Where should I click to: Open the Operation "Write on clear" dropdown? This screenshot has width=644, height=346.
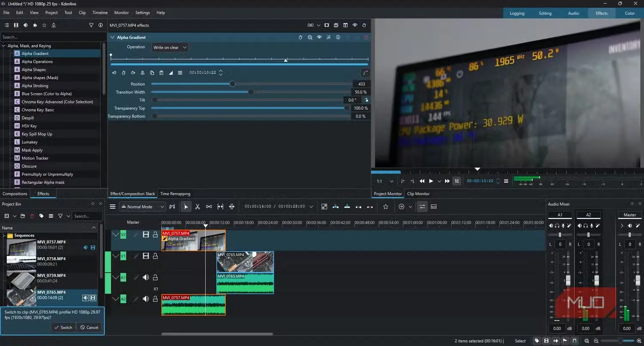(170, 47)
